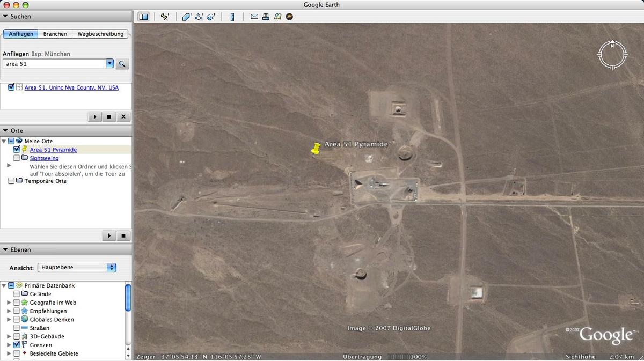This screenshot has height=361, width=644.
Task: Click the Übertragung streaming progress bar
Action: [x=399, y=357]
